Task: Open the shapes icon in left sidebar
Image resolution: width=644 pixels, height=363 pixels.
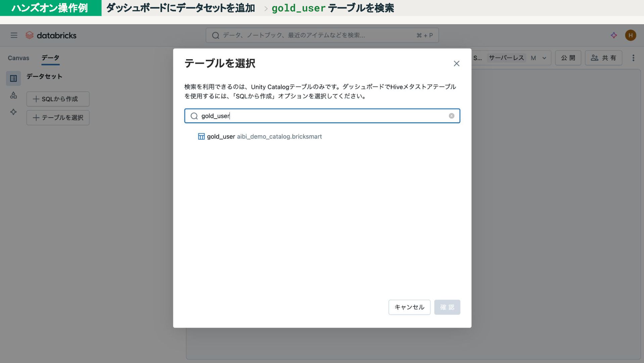Action: coord(13,95)
